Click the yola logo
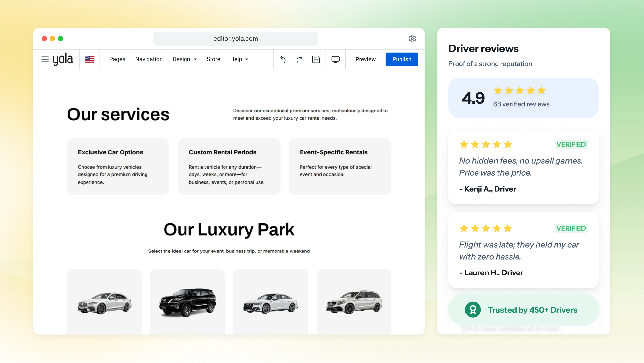The height and width of the screenshot is (363, 644). click(x=63, y=59)
